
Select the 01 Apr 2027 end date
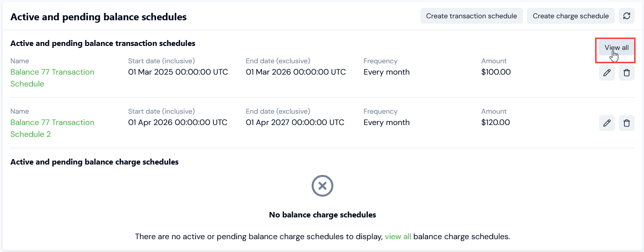(295, 123)
